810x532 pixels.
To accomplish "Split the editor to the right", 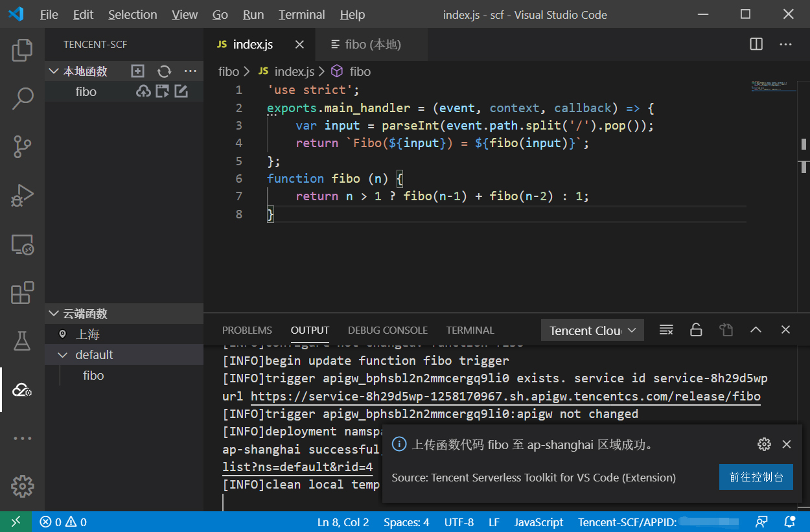I will click(756, 44).
